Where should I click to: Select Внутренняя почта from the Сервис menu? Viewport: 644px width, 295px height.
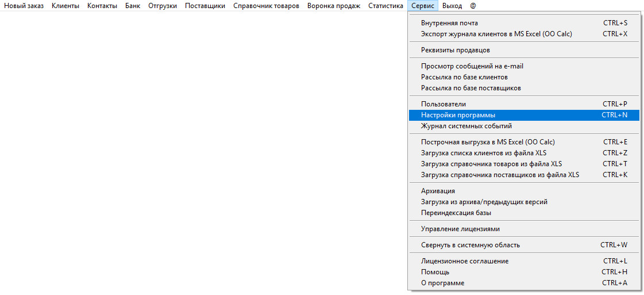click(x=449, y=23)
